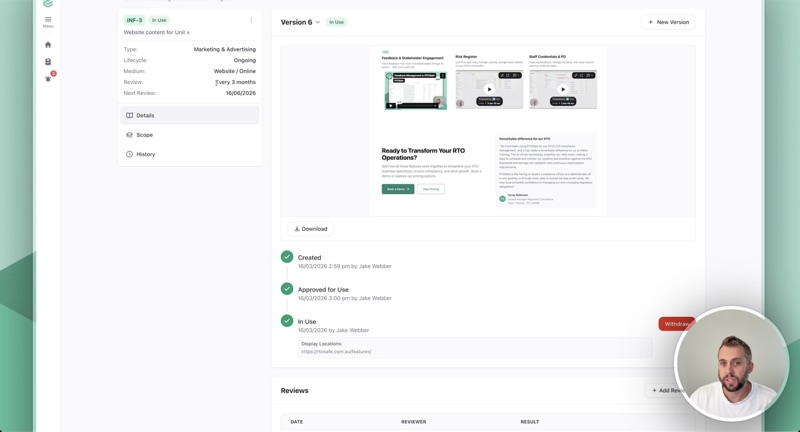
Task: Click the red Withdraw button
Action: pos(677,324)
